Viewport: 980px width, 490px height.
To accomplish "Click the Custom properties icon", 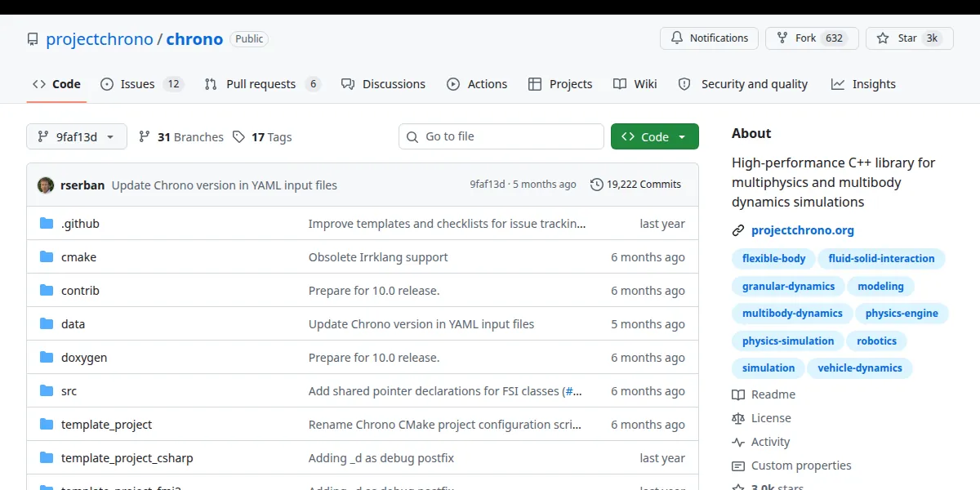I will (738, 465).
